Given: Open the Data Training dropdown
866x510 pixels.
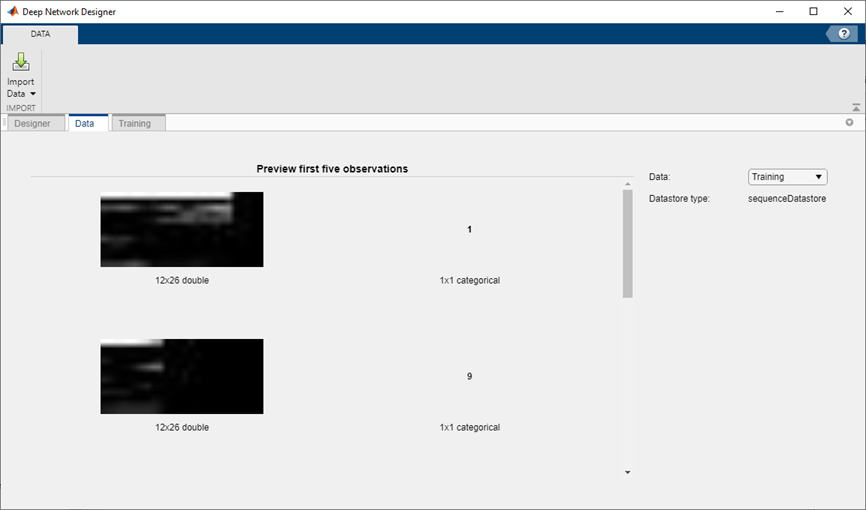Looking at the screenshot, I should [x=788, y=177].
